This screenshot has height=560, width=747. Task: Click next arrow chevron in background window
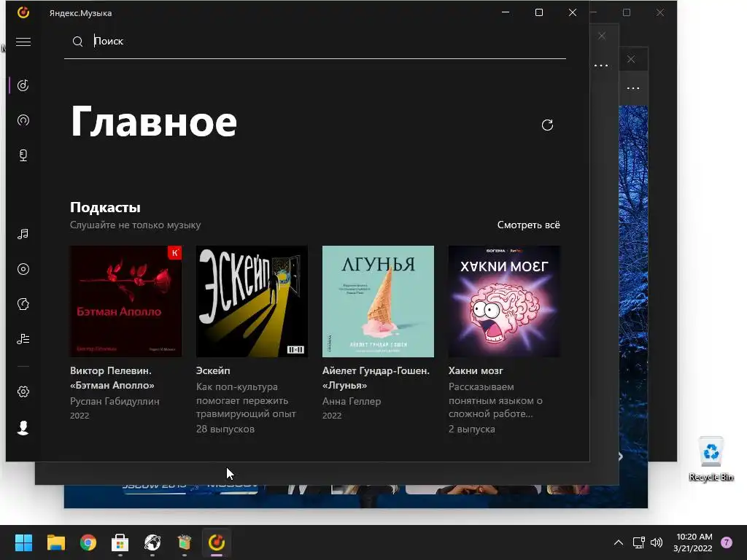pos(620,456)
